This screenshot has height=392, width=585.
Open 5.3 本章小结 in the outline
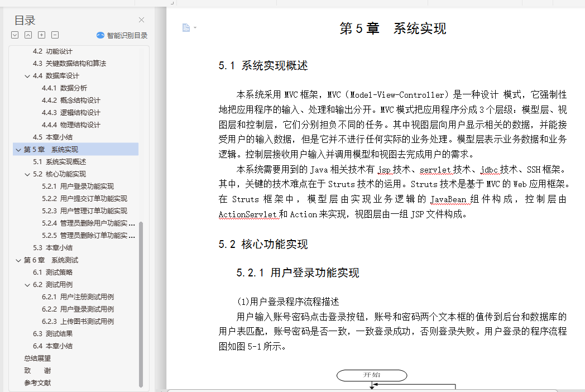click(x=52, y=248)
